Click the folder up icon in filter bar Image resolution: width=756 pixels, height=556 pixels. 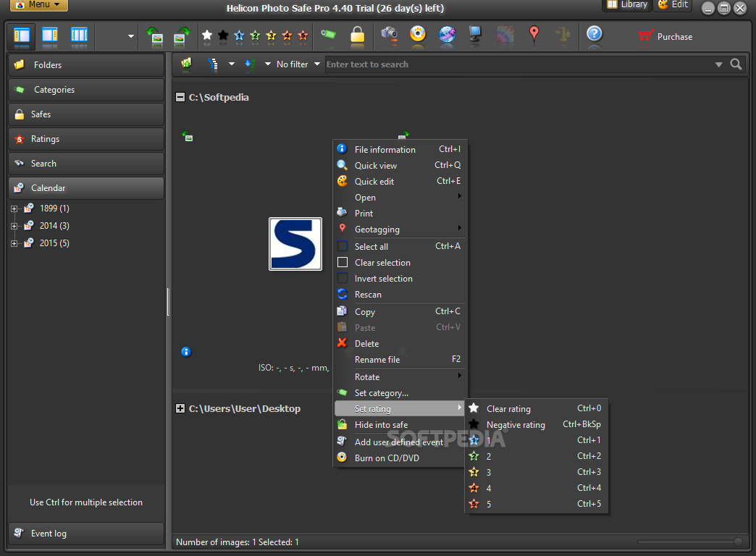point(187,64)
